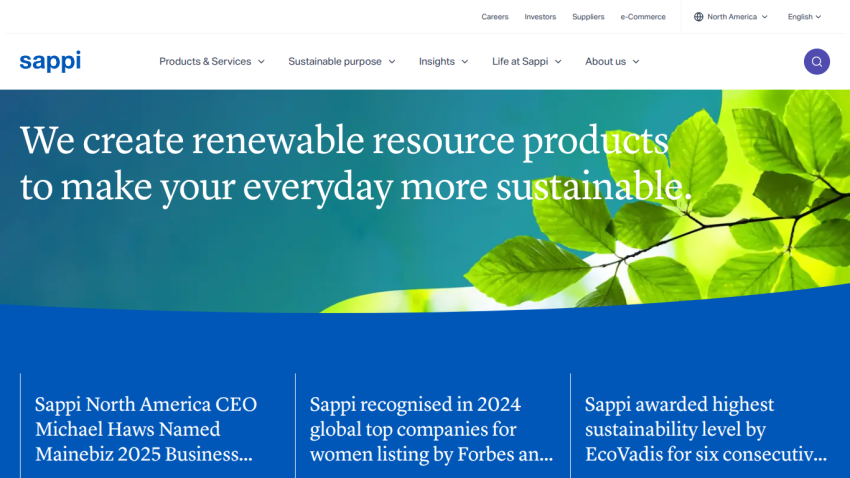This screenshot has width=850, height=478.
Task: Open the North America region dropdown arrow
Action: (765, 17)
